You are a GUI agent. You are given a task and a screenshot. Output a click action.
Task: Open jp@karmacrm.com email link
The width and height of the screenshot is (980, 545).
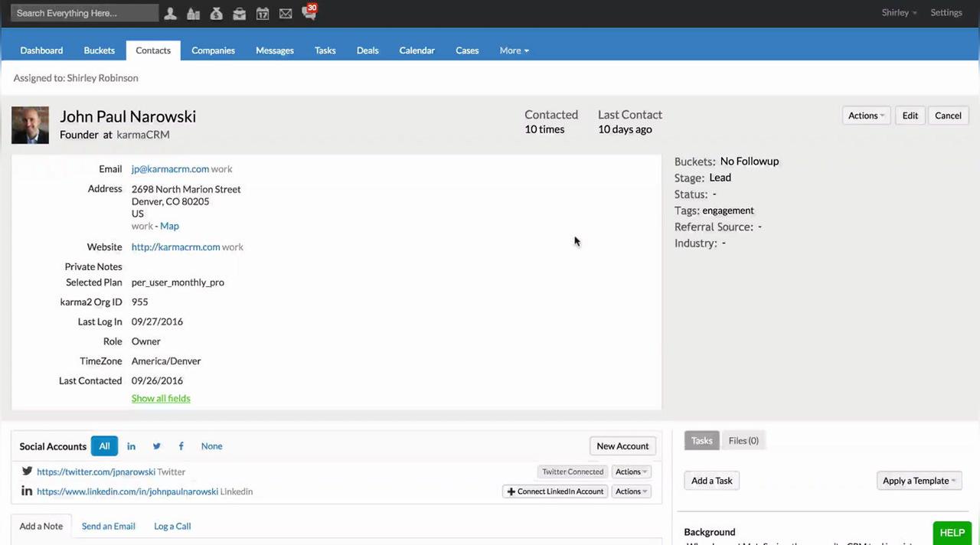tap(170, 169)
